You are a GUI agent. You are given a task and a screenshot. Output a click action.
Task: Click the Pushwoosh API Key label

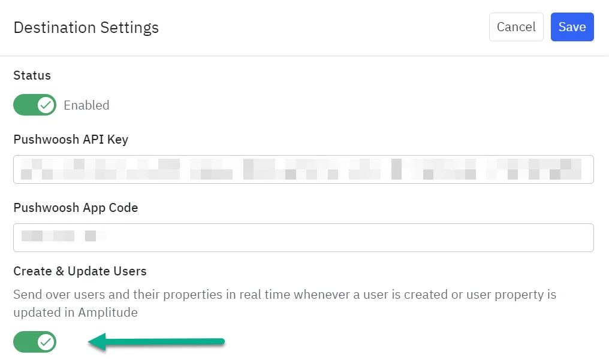(x=71, y=139)
